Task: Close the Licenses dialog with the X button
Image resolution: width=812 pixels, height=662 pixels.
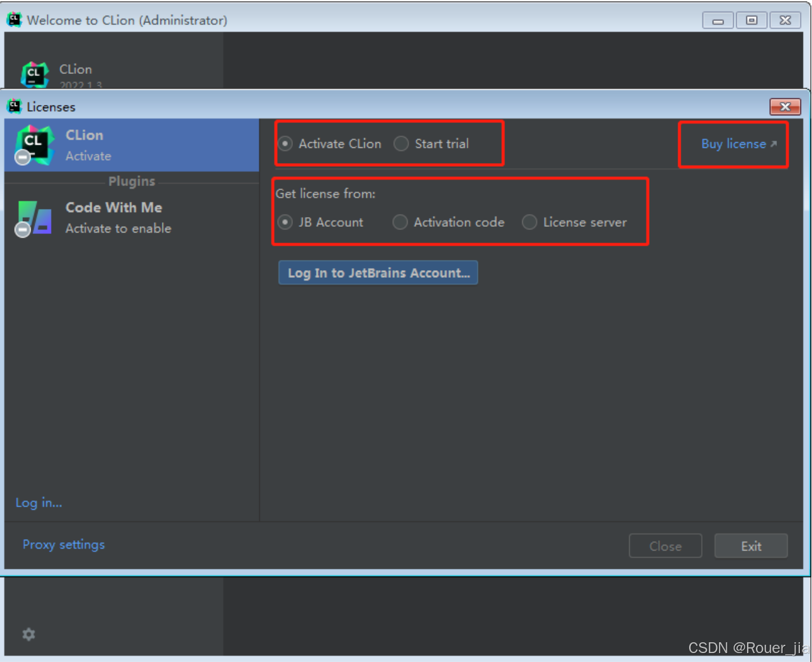Action: (785, 106)
